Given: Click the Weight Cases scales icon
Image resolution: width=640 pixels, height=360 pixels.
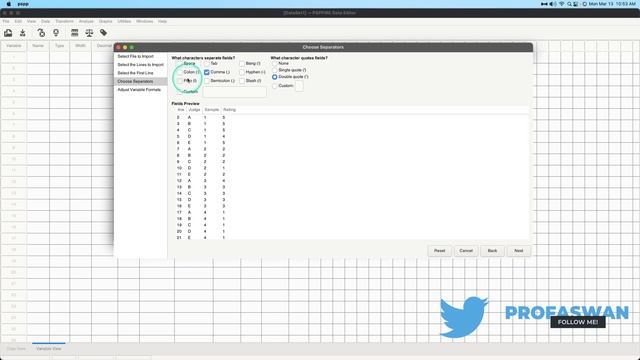Looking at the screenshot, I should click(x=89, y=33).
